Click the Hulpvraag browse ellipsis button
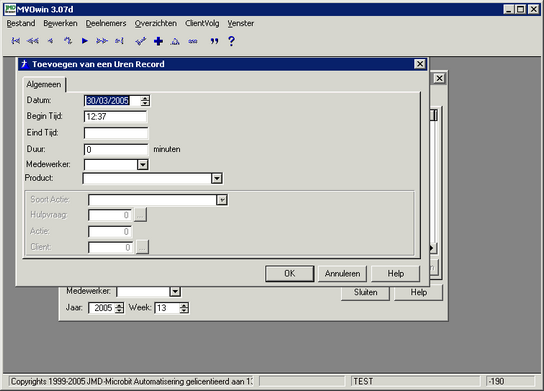Image resolution: width=544 pixels, height=391 pixels. click(140, 215)
